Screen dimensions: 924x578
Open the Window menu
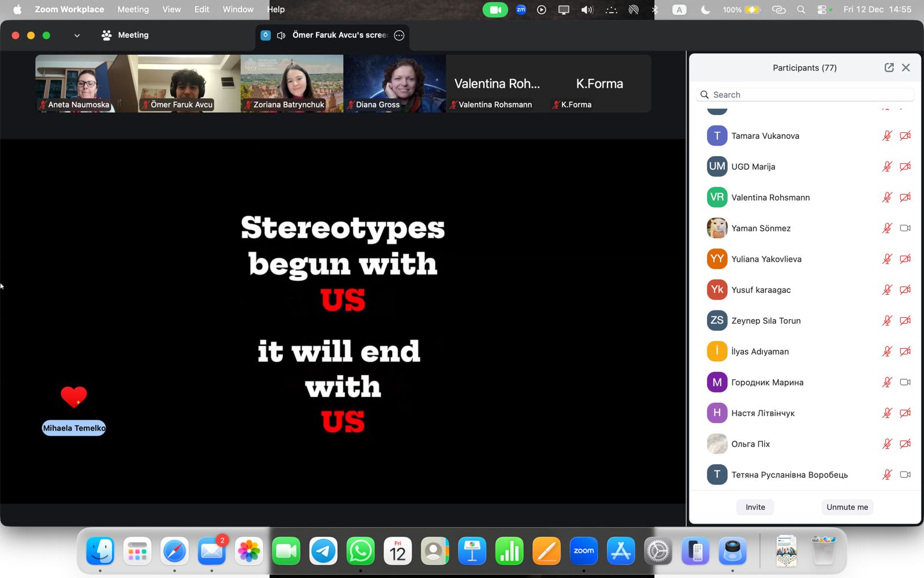click(x=238, y=9)
